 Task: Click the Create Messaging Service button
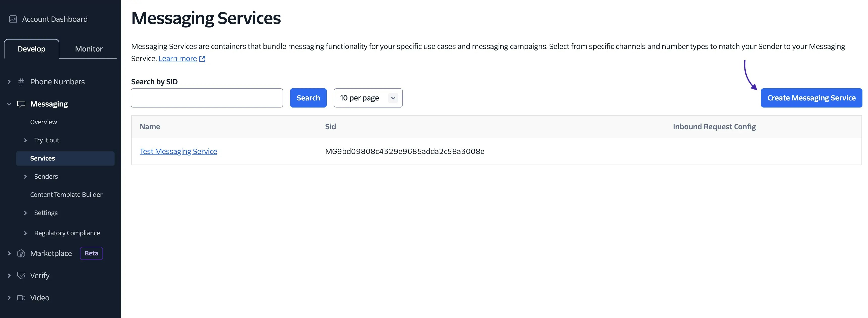point(811,98)
